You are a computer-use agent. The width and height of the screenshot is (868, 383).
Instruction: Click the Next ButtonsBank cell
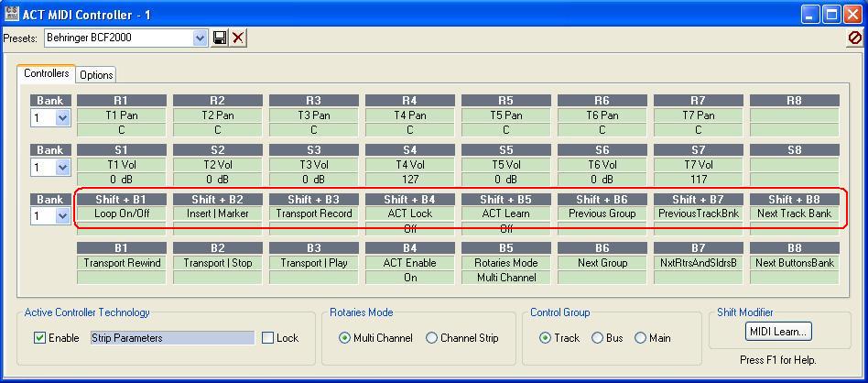click(x=795, y=263)
